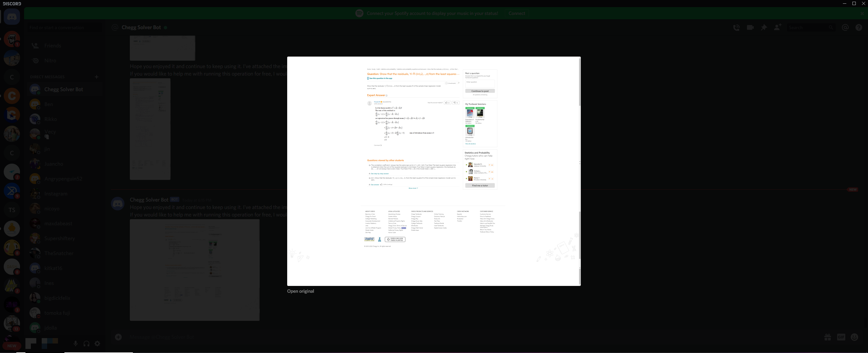Start a video call

coord(750,27)
